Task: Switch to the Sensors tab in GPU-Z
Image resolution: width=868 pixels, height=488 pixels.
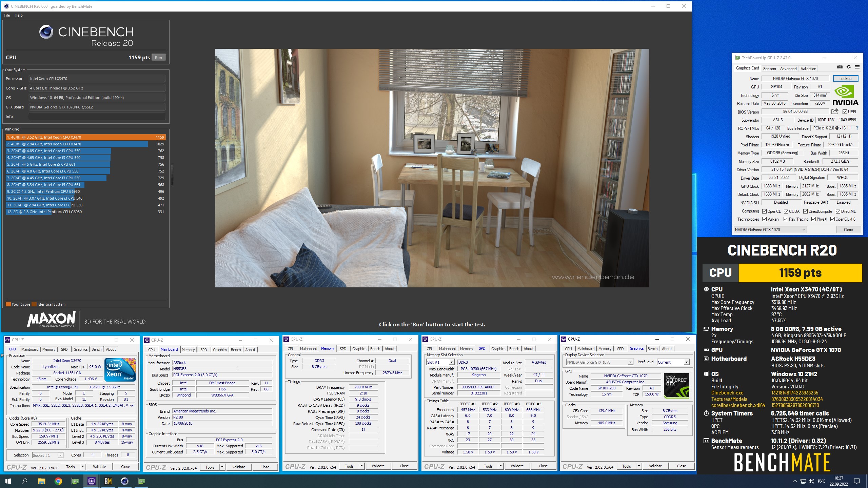Action: (x=769, y=68)
